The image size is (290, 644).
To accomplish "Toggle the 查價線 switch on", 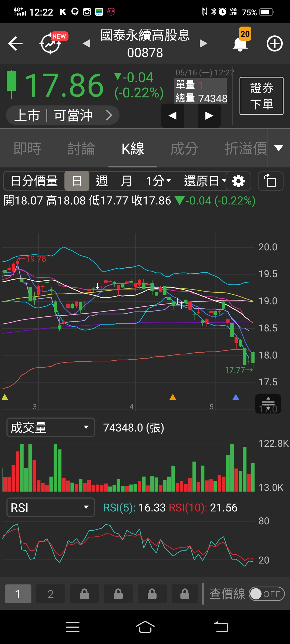I will click(266, 594).
